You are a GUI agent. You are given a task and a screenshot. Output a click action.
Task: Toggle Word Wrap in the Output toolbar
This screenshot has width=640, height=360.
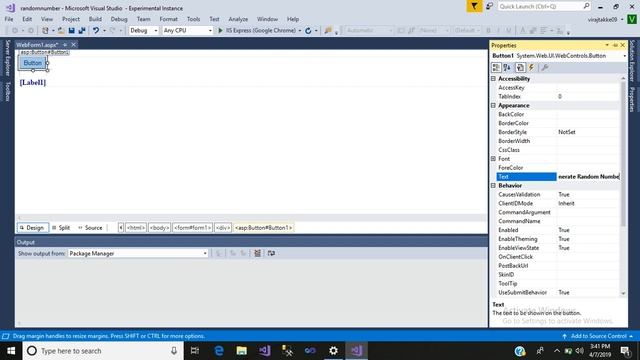click(271, 253)
